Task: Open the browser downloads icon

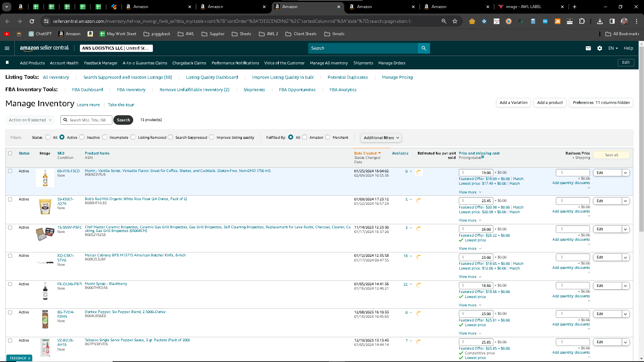Action: point(600,21)
